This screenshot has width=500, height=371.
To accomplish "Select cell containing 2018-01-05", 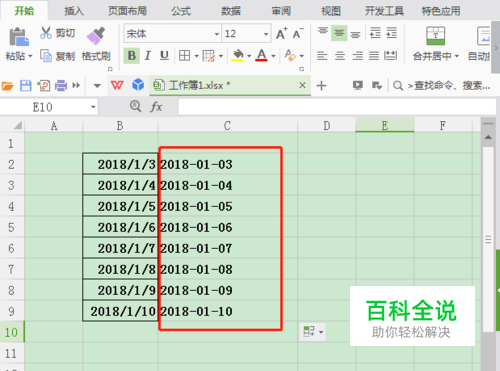I will (227, 206).
